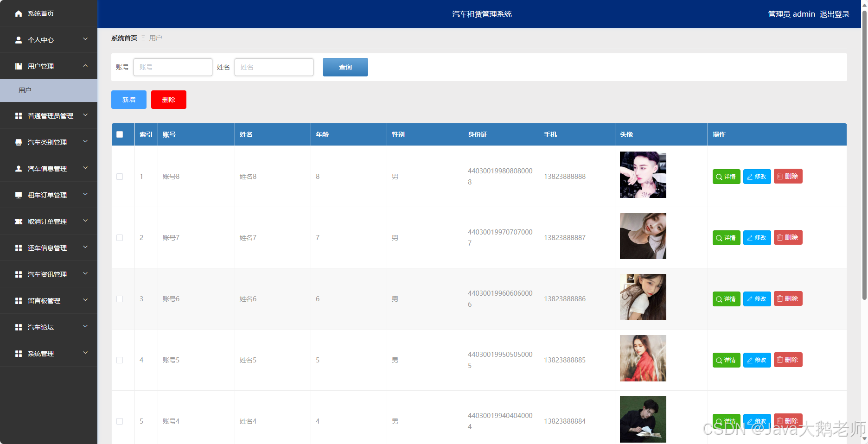Click the 查询 search button

click(345, 67)
